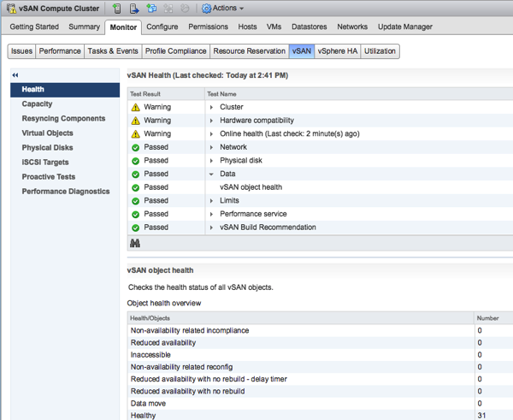Open the Update Manager tab
Image resolution: width=513 pixels, height=420 pixels.
point(405,27)
